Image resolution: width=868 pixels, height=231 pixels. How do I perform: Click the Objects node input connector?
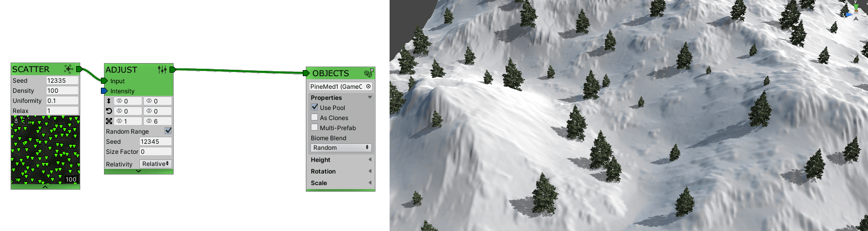tap(306, 73)
